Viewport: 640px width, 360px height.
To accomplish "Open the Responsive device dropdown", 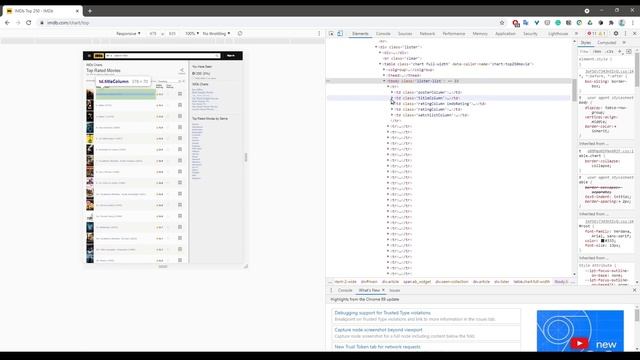I will tap(128, 33).
